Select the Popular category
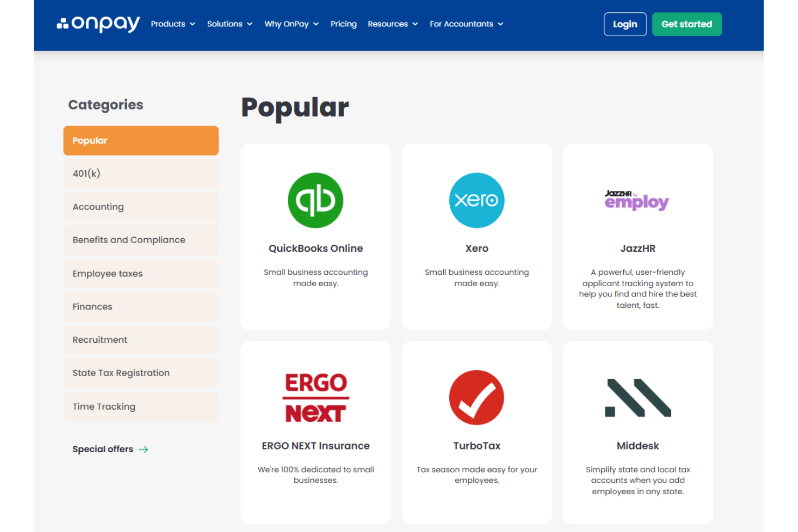 [141, 141]
